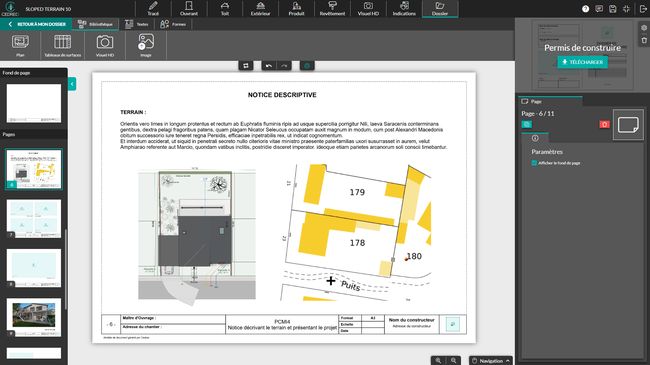
Task: Collapse left pages panel with teal chevron
Action: click(x=72, y=84)
